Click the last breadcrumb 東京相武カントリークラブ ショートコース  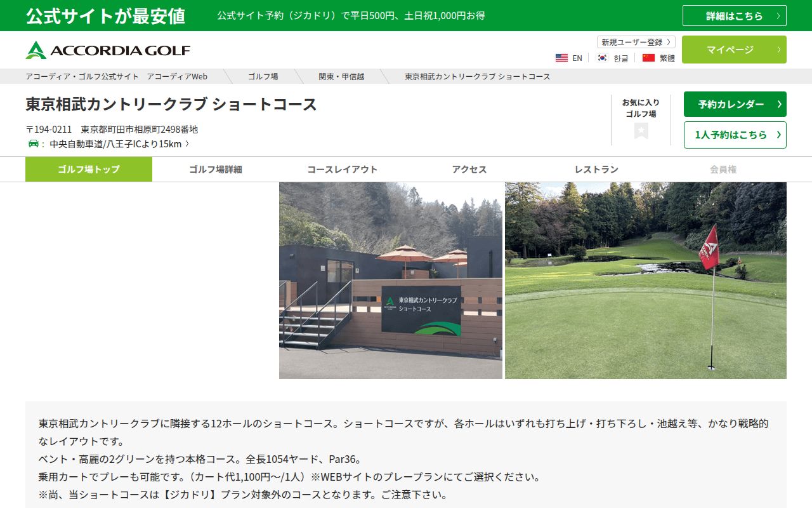(478, 76)
